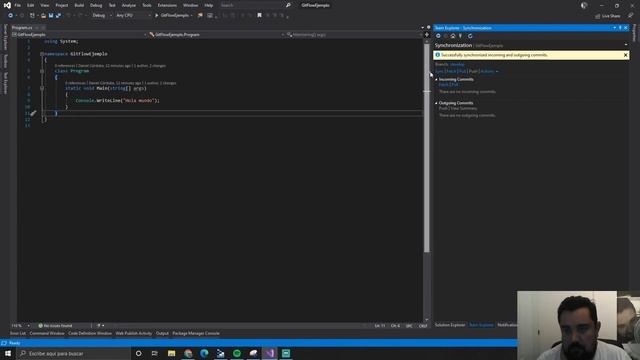Click View Summary under Outgoing Commits

point(464,109)
